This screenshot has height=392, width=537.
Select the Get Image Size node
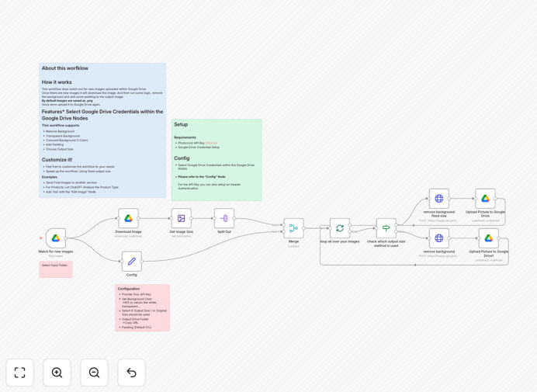tap(181, 218)
